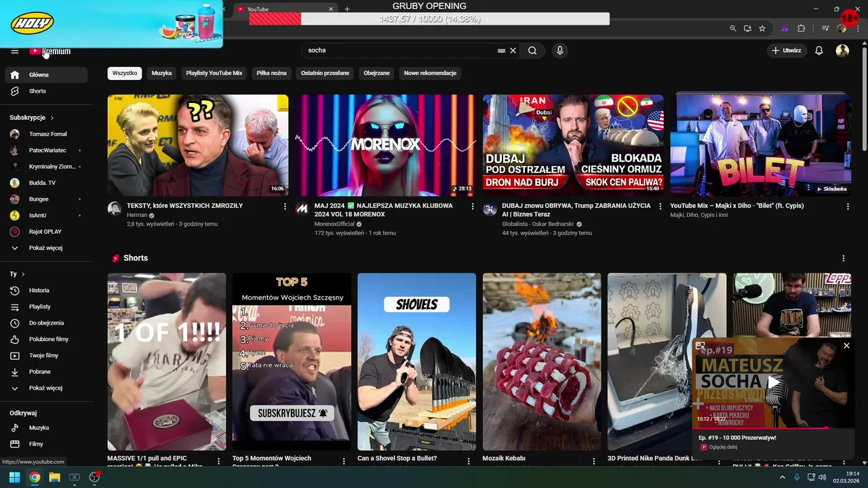Open a new Chrome tab with plus icon

pos(347,9)
